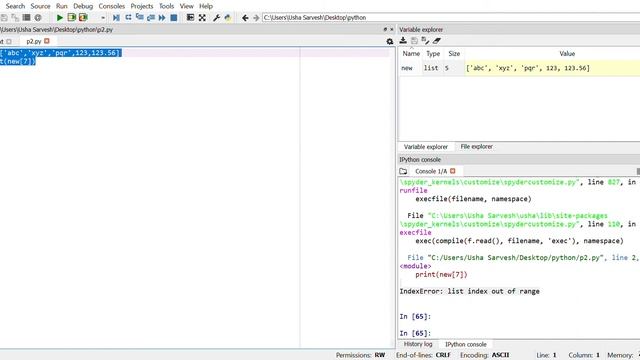The width and height of the screenshot is (640, 360).
Task: Save data as icon in Variable explorer
Action: (425, 40)
